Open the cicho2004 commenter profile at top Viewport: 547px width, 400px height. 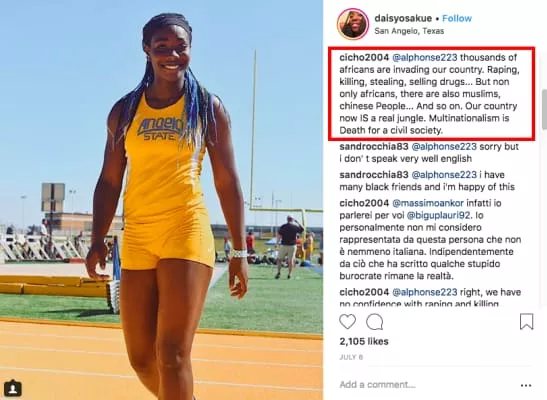(x=364, y=57)
